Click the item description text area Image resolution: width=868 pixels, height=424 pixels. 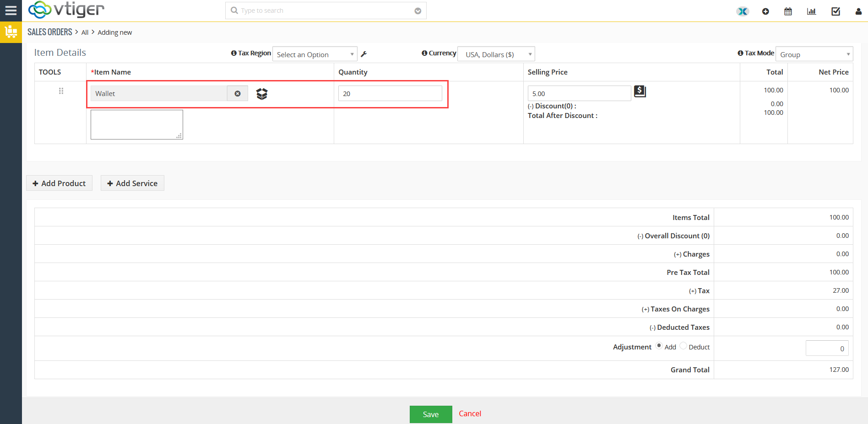point(137,124)
